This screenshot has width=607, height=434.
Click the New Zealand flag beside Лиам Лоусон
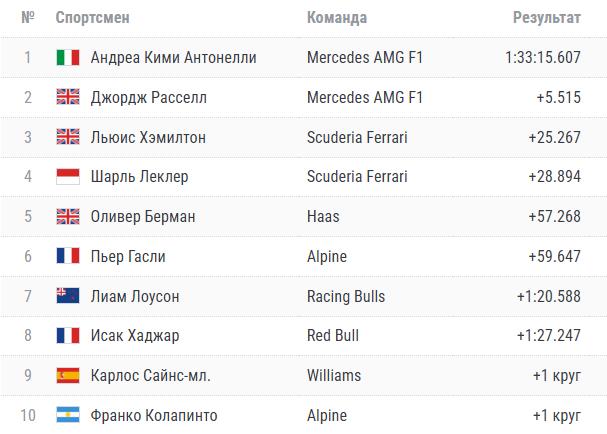(67, 296)
